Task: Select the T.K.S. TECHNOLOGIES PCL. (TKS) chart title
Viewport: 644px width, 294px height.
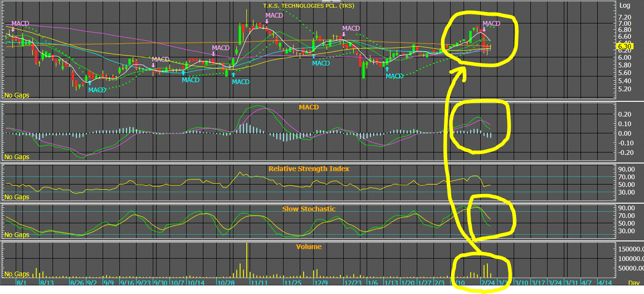Action: point(309,6)
